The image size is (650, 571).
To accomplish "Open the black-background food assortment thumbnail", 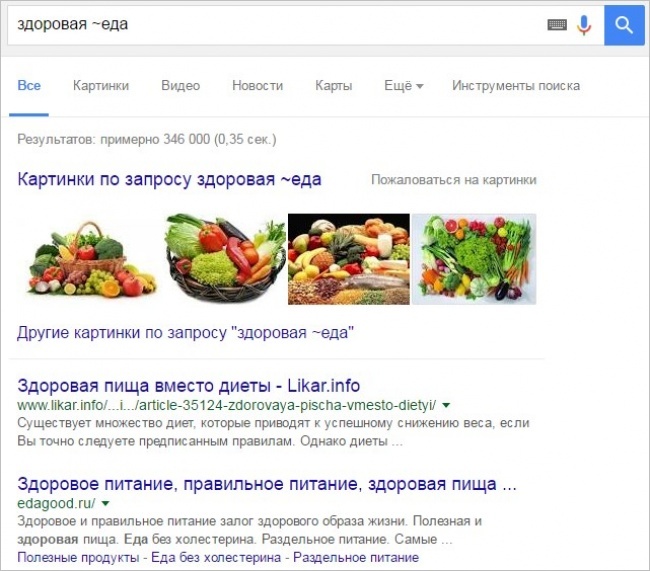I will 349,259.
